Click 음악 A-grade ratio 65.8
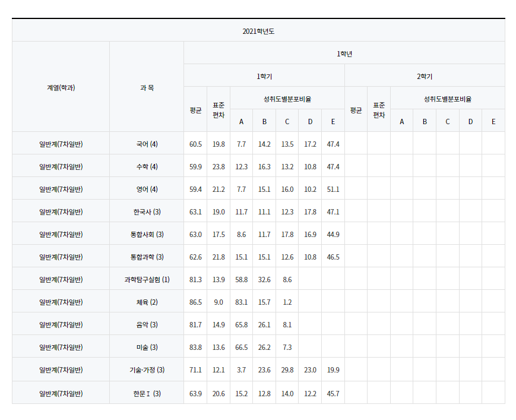Screen dimensions: 516x420 [x=241, y=324]
